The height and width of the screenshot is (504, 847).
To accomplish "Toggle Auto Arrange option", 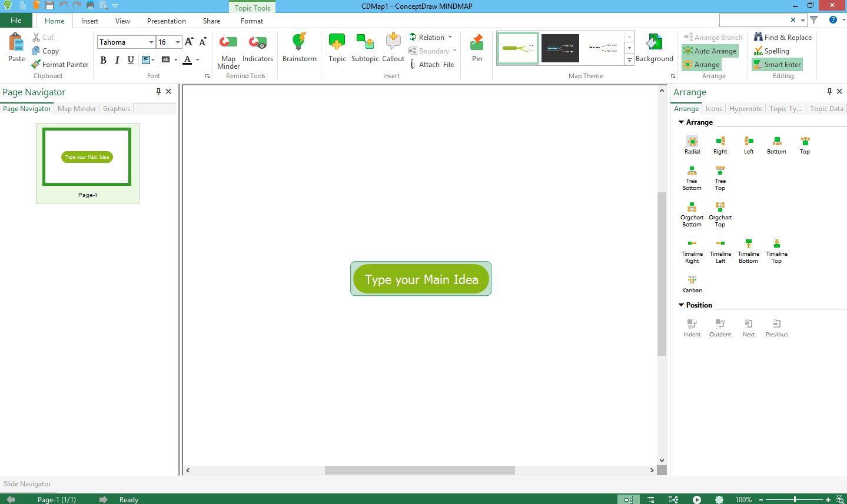I will (x=710, y=51).
